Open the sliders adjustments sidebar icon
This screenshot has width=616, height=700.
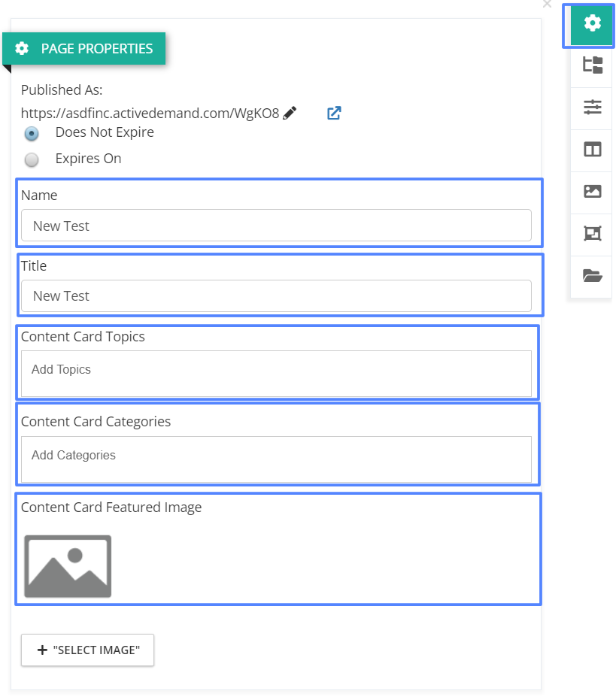tap(593, 107)
